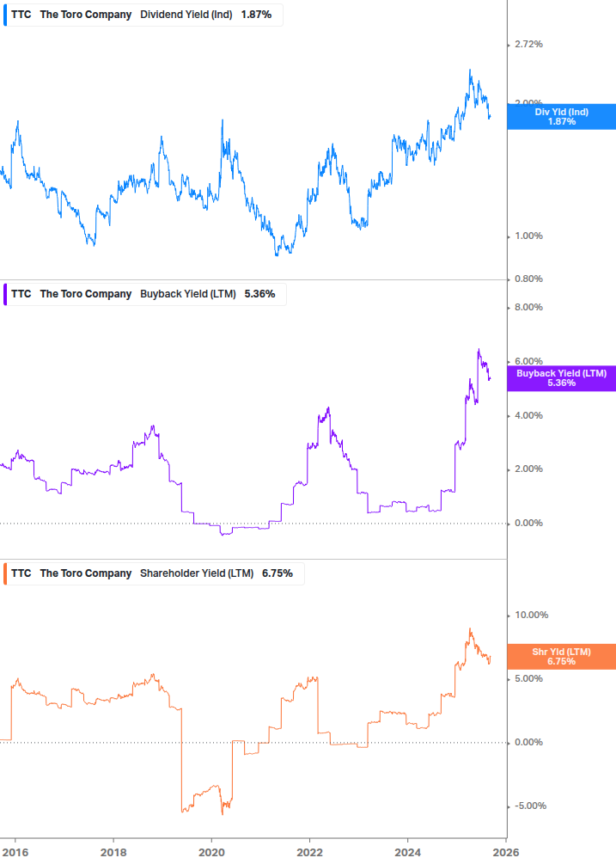This screenshot has width=616, height=864.
Task: Click the orange color bar of Shareholder legend
Action: pyautogui.click(x=5, y=573)
